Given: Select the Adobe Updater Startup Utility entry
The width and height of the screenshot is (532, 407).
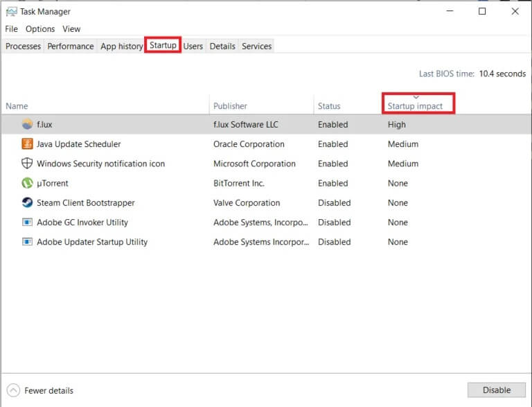Looking at the screenshot, I should (x=92, y=242).
